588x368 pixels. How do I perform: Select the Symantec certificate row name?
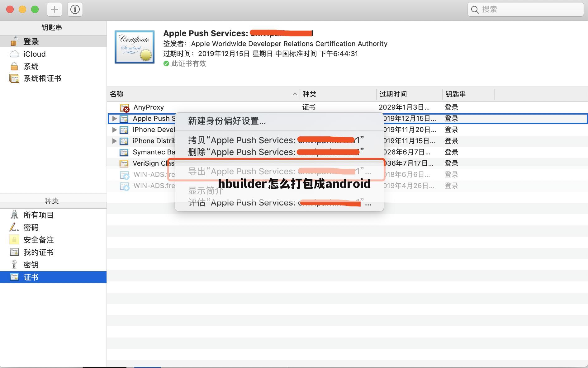pyautogui.click(x=154, y=152)
